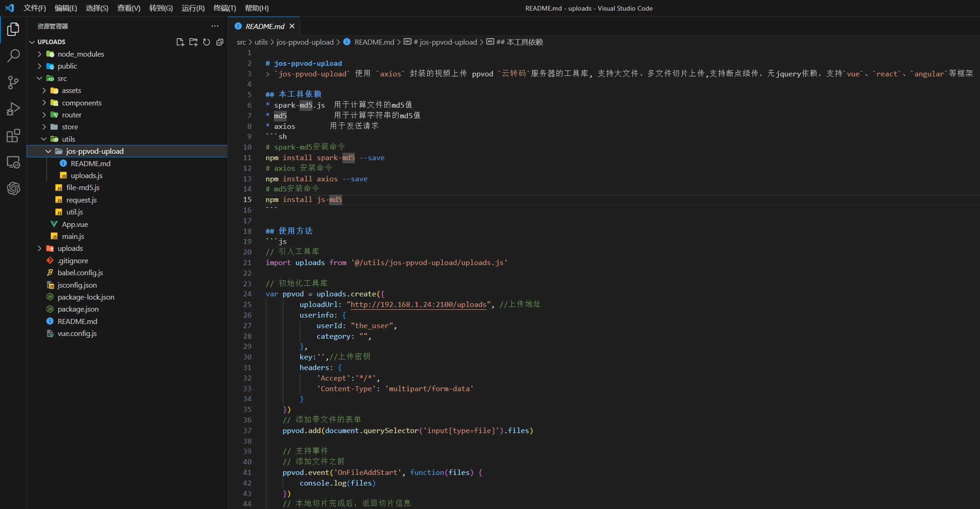Expand the uploads folder in root
The image size is (980, 509).
click(x=40, y=248)
